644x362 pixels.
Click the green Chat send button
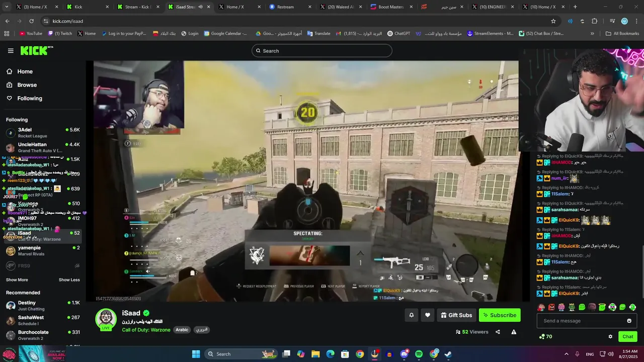point(628,337)
